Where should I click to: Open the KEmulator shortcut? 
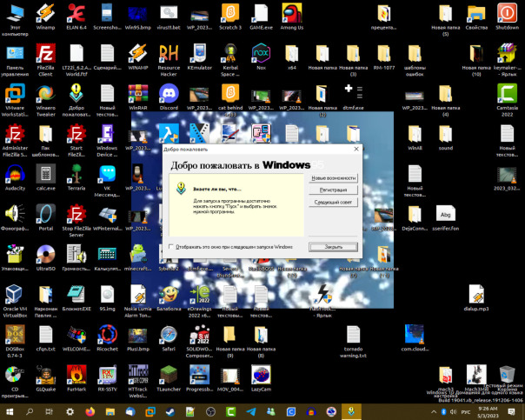coord(200,57)
